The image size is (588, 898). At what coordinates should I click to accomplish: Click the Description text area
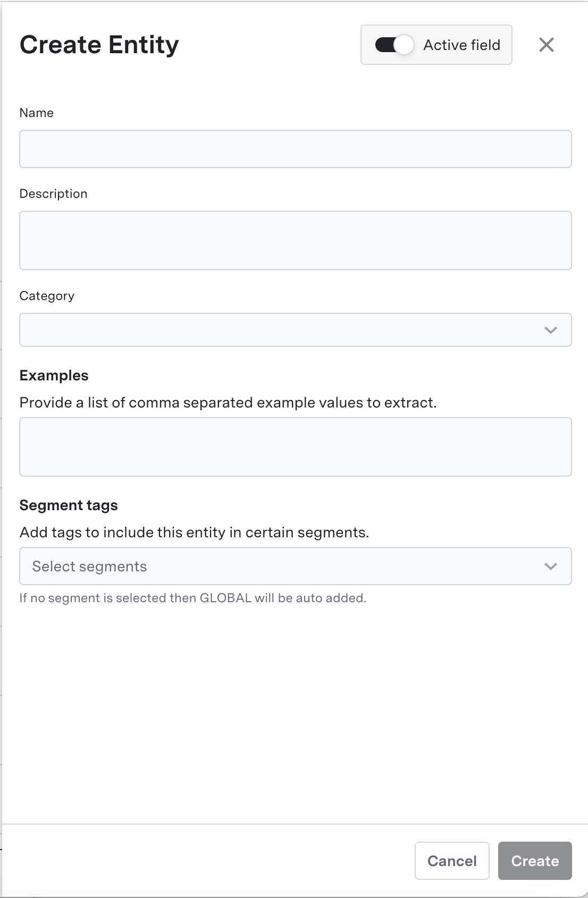pos(295,240)
